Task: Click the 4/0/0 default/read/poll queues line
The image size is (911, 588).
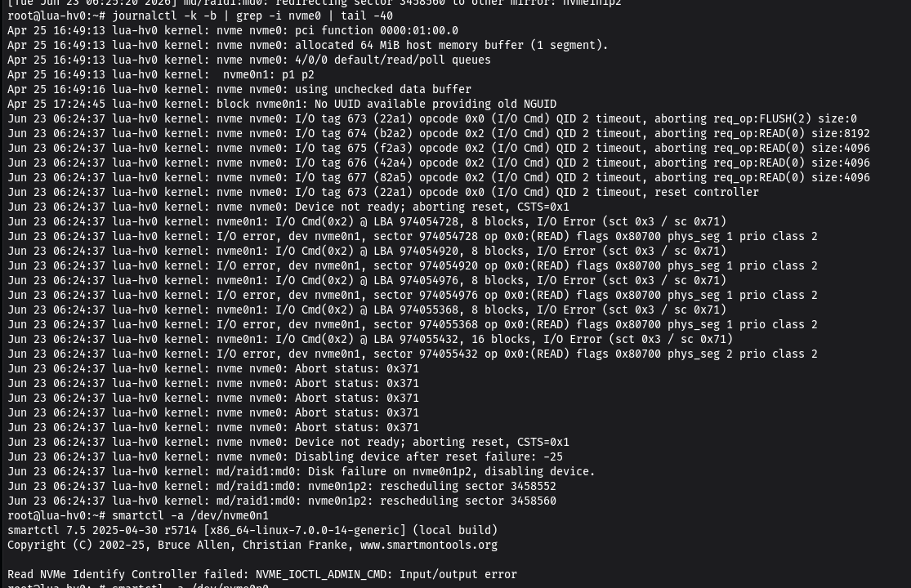Action: [x=248, y=60]
